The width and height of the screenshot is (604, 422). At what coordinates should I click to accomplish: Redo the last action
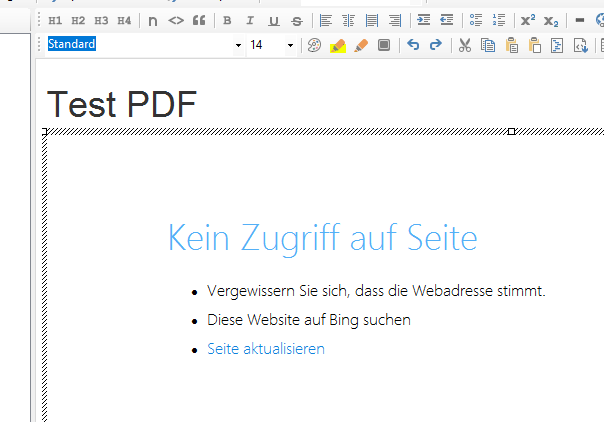[x=436, y=45]
